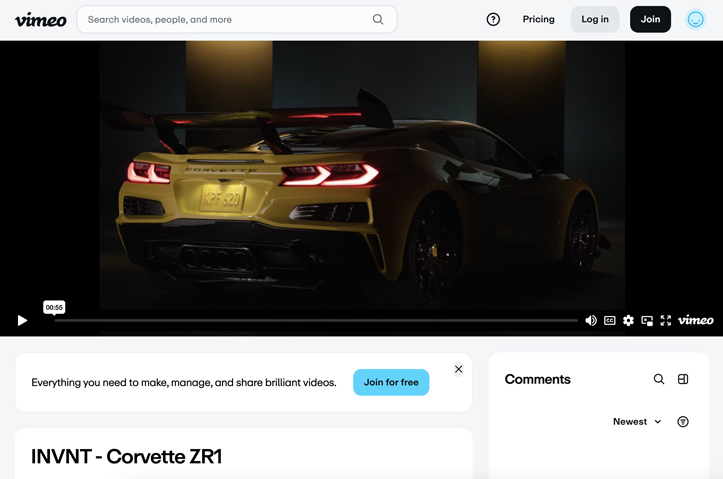Search within comments
723x479 pixels.
tap(659, 379)
